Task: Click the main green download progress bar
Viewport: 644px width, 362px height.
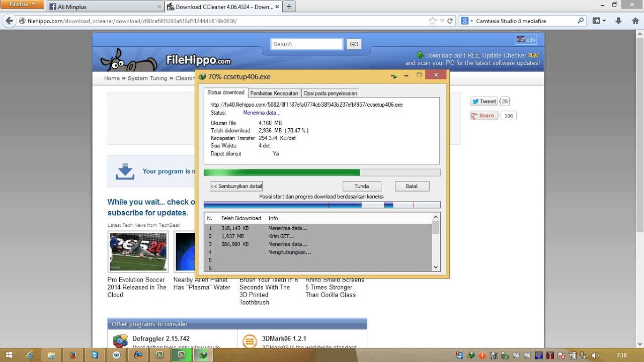Action: [322, 172]
